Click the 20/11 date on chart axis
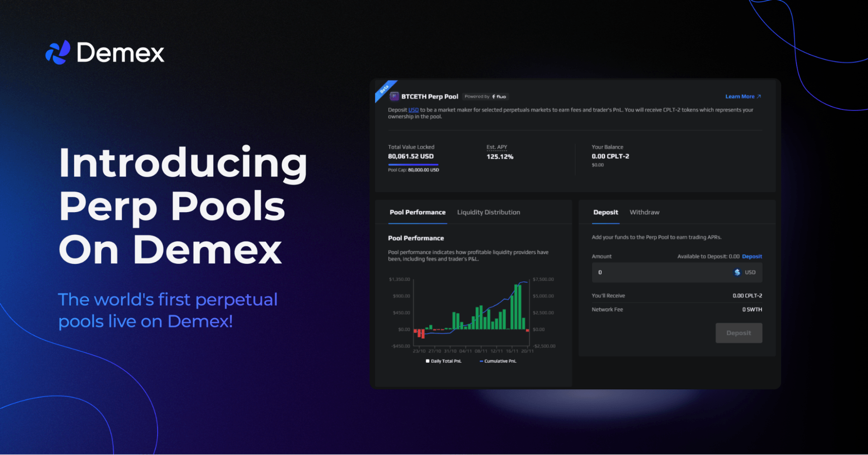The width and height of the screenshot is (868, 455). 527,351
